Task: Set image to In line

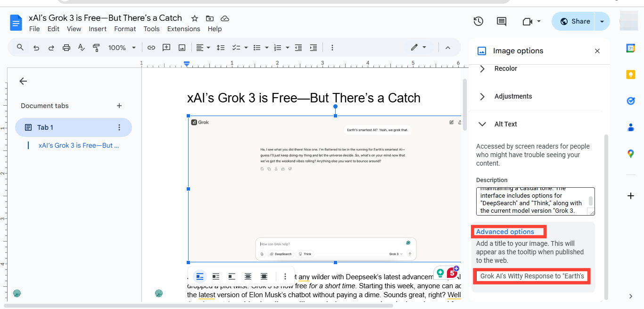Action: click(x=200, y=276)
